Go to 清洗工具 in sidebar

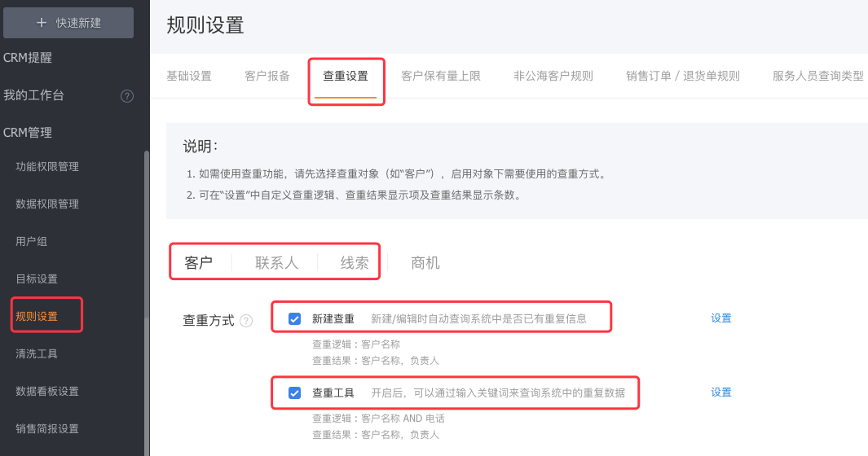coord(37,354)
